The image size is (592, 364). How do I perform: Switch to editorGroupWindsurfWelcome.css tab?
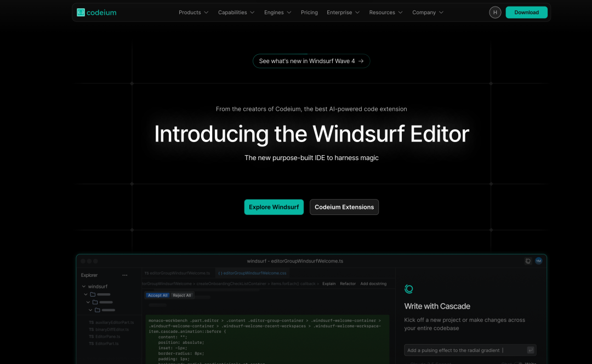252,273
